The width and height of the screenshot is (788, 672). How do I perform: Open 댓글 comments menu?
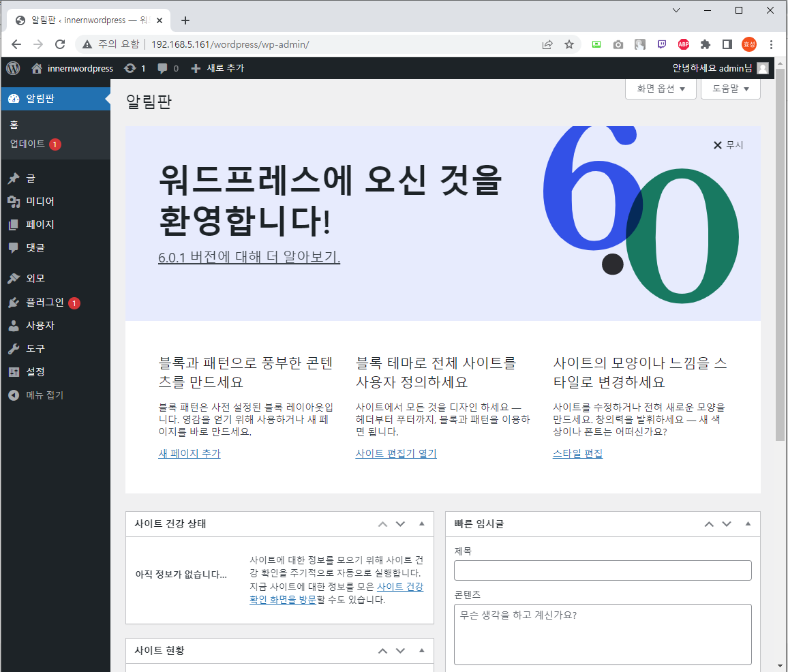55,248
